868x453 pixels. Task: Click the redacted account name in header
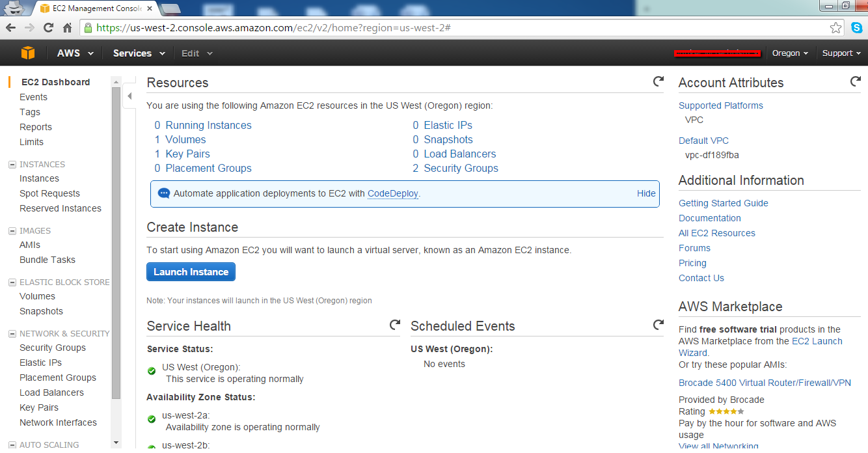click(x=717, y=53)
